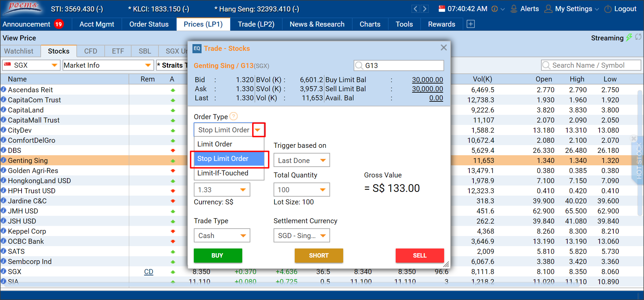Switch to the ETF tab

(x=118, y=51)
